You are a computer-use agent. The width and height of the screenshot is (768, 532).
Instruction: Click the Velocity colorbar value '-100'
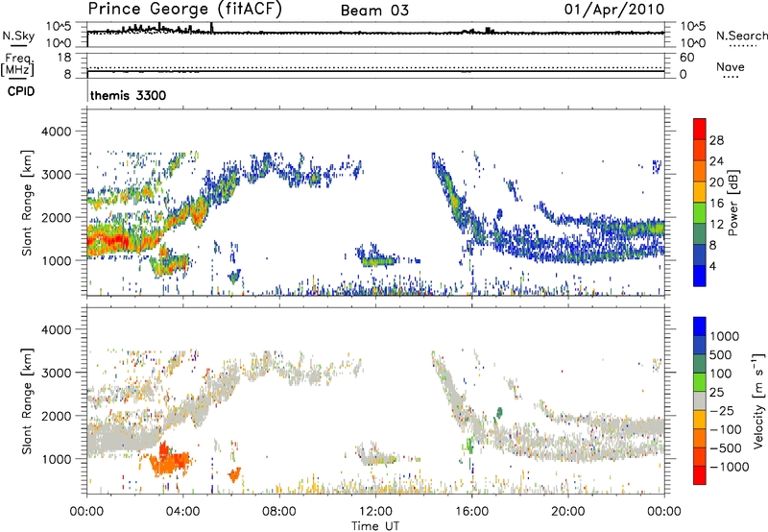click(x=725, y=429)
